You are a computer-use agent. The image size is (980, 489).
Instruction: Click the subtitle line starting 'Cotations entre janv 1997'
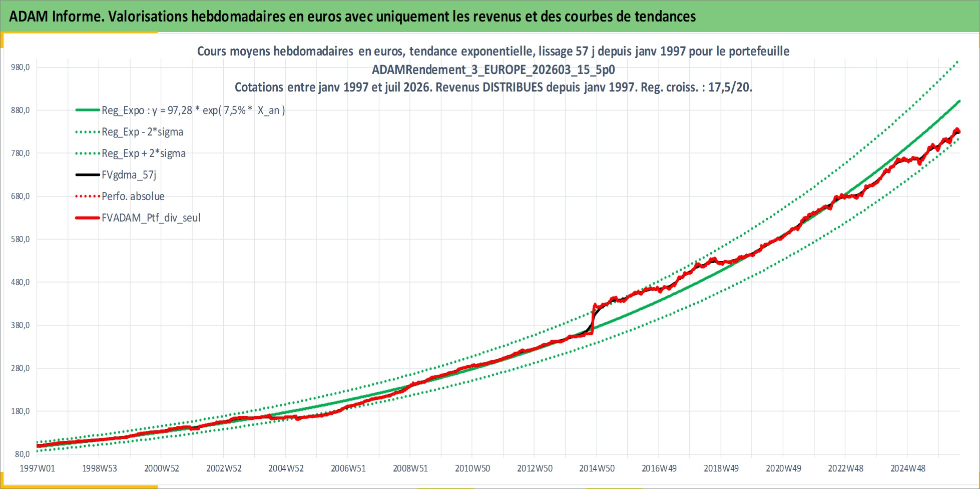click(x=493, y=87)
